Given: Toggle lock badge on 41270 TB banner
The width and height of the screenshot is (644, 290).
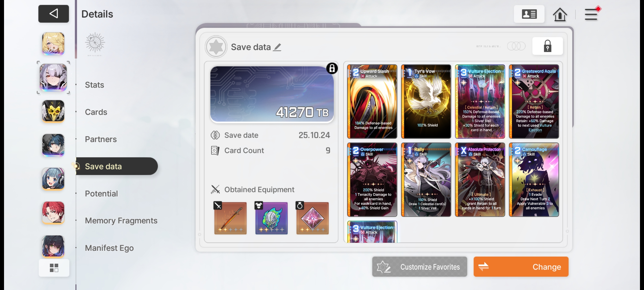Looking at the screenshot, I should click(x=332, y=68).
